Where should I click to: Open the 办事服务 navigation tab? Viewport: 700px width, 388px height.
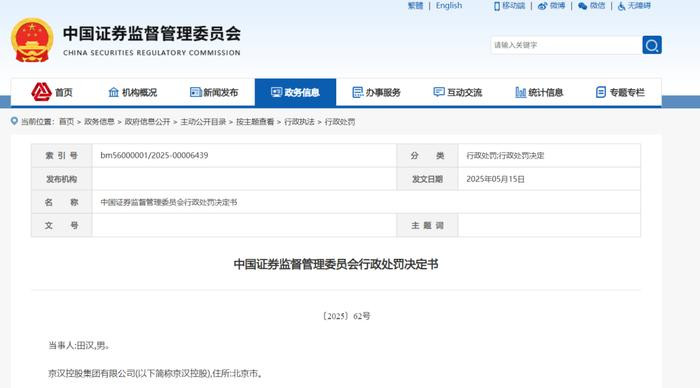point(376,92)
